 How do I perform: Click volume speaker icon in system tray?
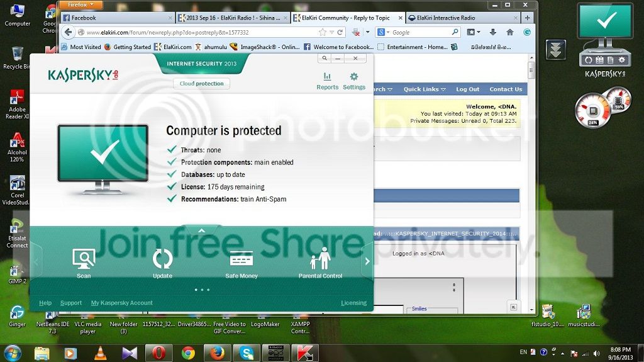pos(597,353)
